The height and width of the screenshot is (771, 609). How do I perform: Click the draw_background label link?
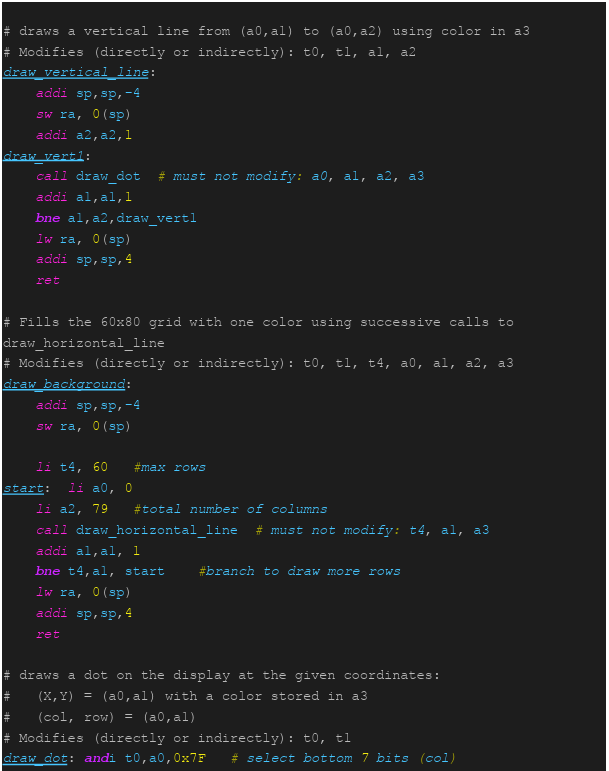[64, 384]
